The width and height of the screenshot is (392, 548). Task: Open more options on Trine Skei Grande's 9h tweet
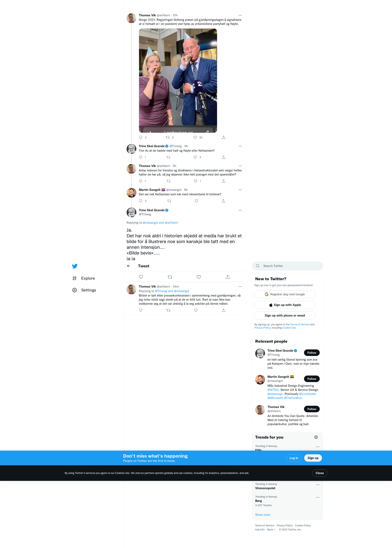[240, 146]
